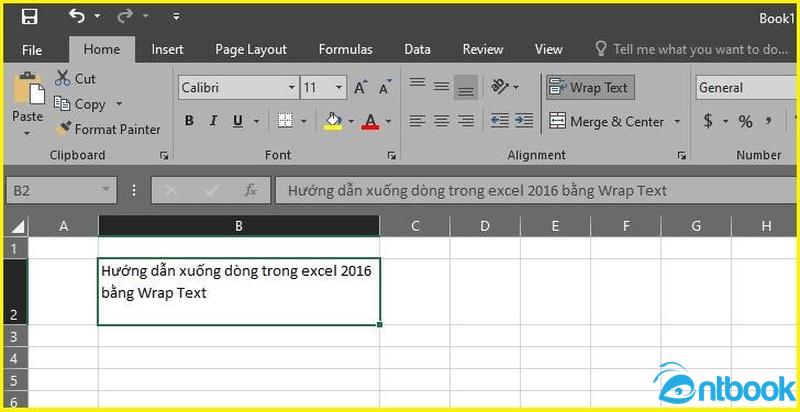Open Font settings dialog launcher
The width and height of the screenshot is (800, 412).
click(392, 156)
